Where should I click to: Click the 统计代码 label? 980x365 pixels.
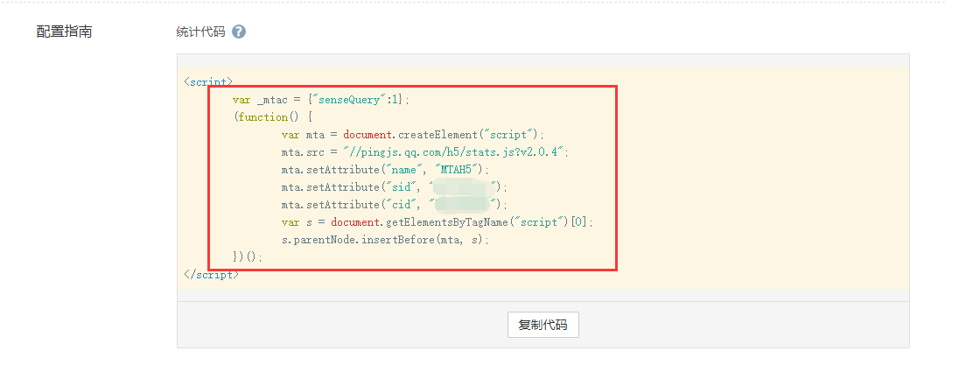(x=200, y=32)
